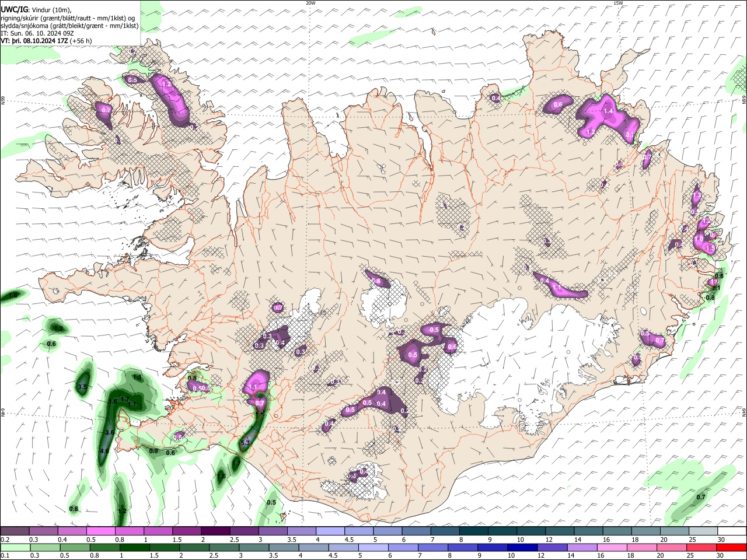
Task: Click the '30' label in the top legend row
Action: [x=721, y=540]
